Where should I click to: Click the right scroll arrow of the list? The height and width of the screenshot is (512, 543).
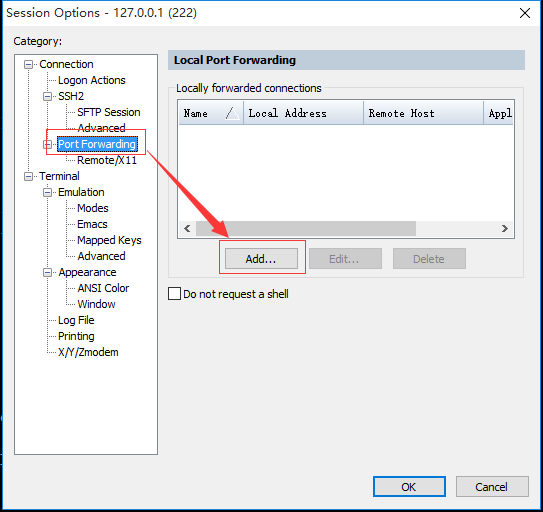pyautogui.click(x=505, y=229)
